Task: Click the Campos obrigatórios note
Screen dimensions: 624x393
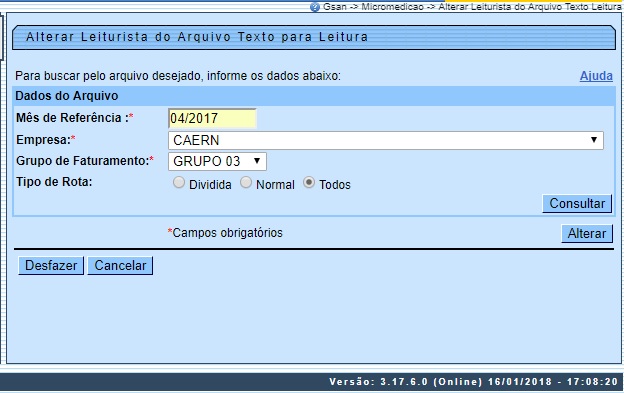Action: 225,233
